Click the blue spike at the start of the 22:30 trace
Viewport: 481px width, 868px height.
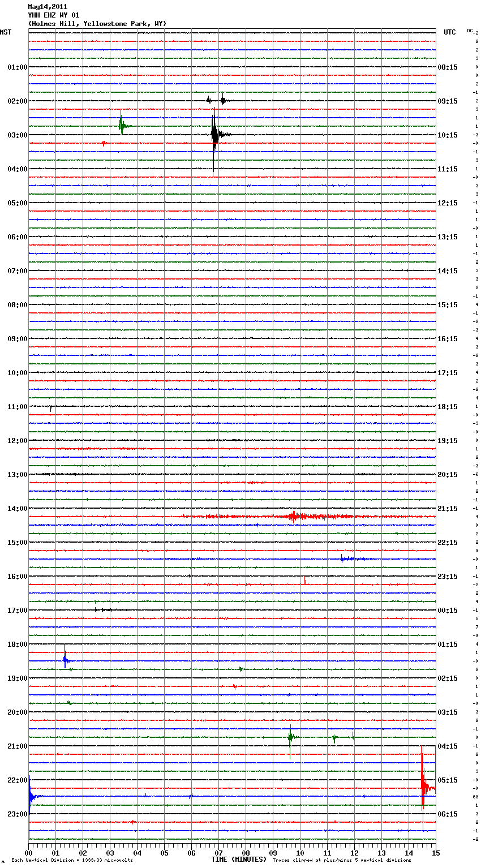click(x=31, y=797)
